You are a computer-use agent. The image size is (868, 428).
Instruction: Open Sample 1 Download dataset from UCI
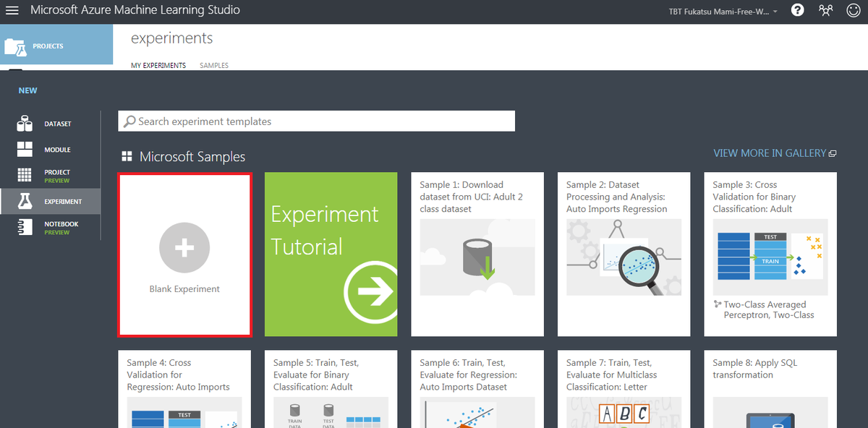click(477, 254)
